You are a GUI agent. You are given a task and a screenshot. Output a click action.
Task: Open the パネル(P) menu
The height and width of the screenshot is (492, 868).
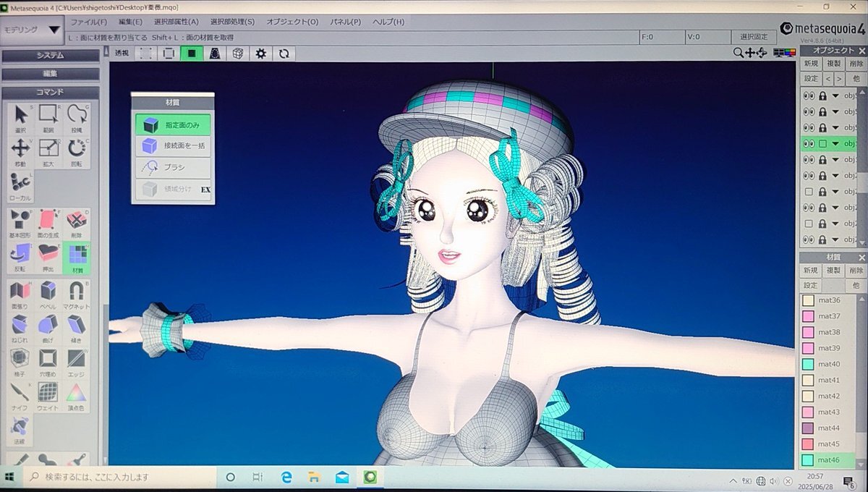[345, 22]
